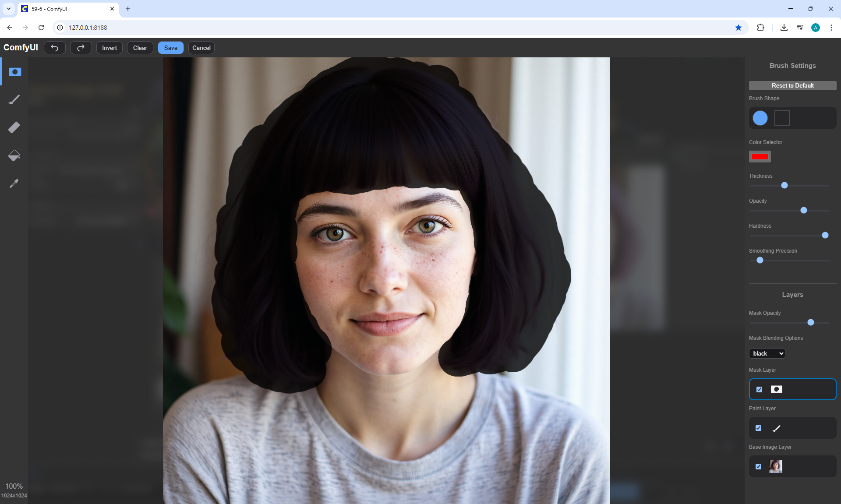Click the Undo arrow button

click(55, 48)
